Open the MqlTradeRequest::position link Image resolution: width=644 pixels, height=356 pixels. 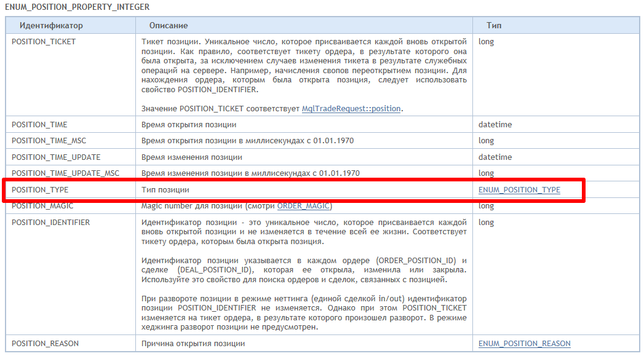[x=351, y=109]
